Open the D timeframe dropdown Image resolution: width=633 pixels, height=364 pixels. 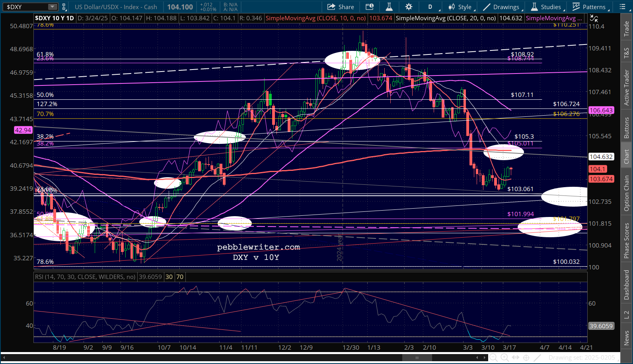click(431, 7)
